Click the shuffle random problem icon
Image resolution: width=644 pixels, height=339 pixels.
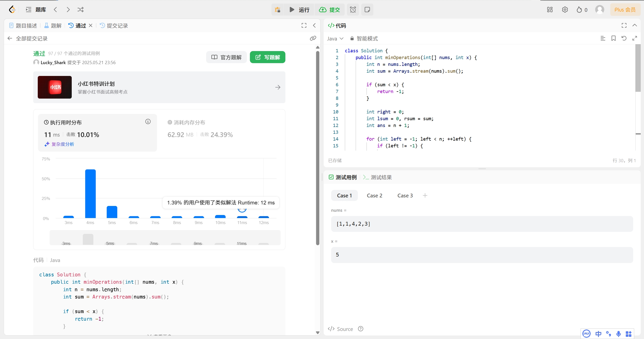coord(81,10)
